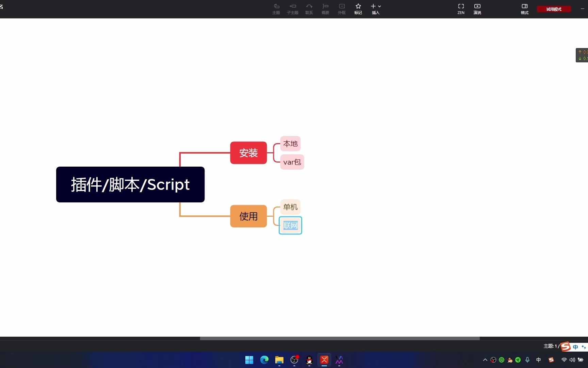The width and height of the screenshot is (588, 368).
Task: Open QQ from the taskbar
Action: click(309, 360)
